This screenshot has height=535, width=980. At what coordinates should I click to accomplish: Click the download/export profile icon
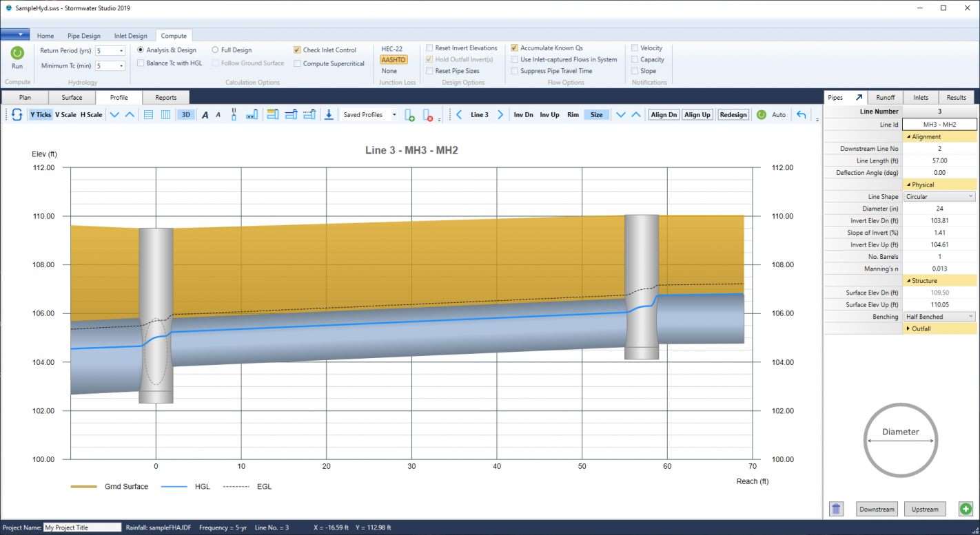(x=329, y=114)
